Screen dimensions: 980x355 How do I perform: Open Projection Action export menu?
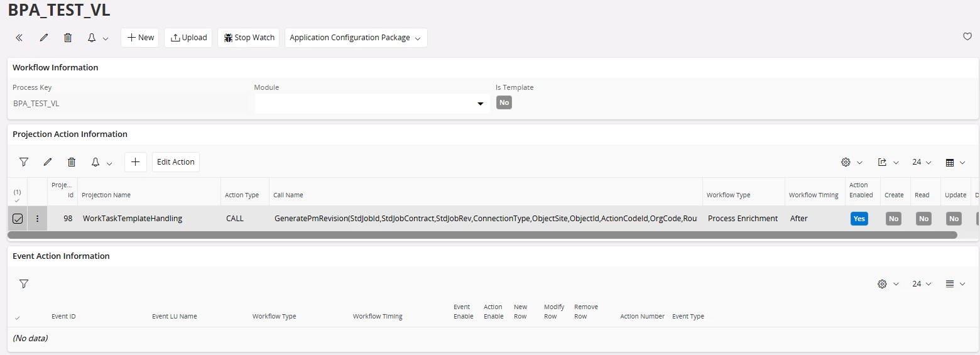pos(888,162)
